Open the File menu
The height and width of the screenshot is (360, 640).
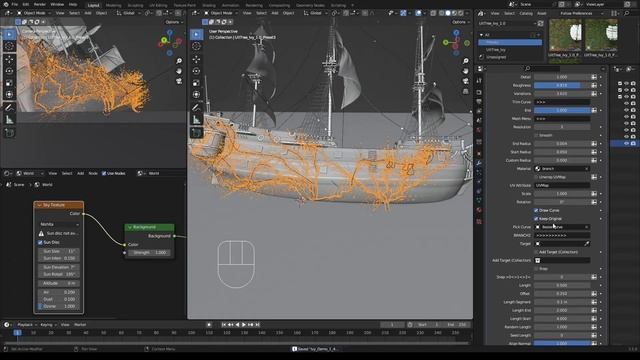[x=15, y=4]
